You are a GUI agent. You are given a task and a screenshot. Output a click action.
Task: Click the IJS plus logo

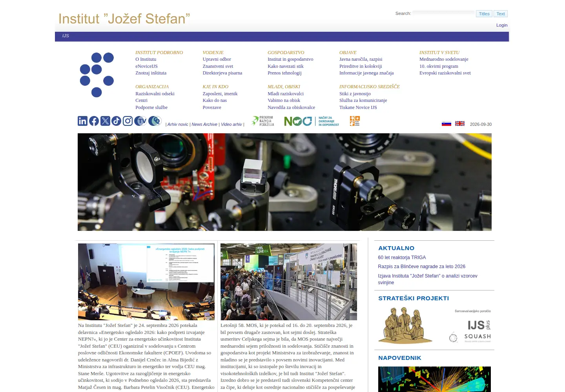479,325
